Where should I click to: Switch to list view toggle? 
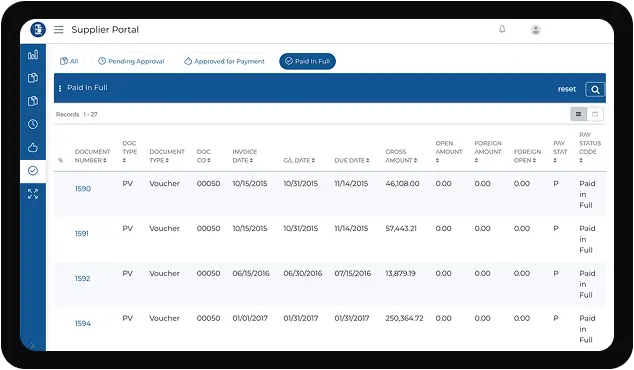tap(579, 114)
